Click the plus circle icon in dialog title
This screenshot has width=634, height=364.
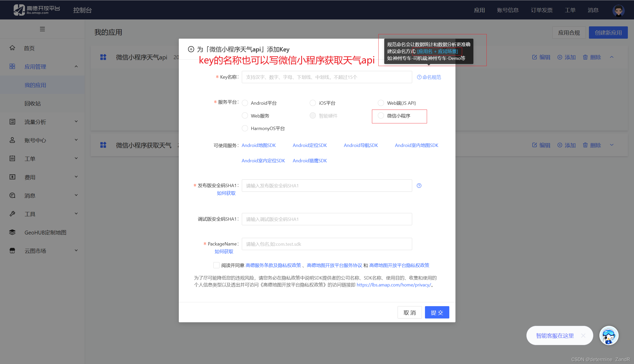[191, 49]
